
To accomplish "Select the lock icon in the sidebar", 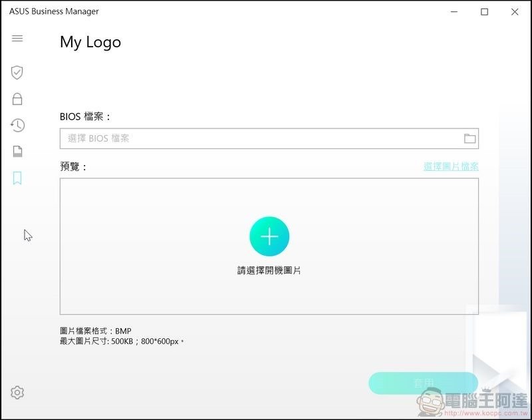I will (17, 99).
